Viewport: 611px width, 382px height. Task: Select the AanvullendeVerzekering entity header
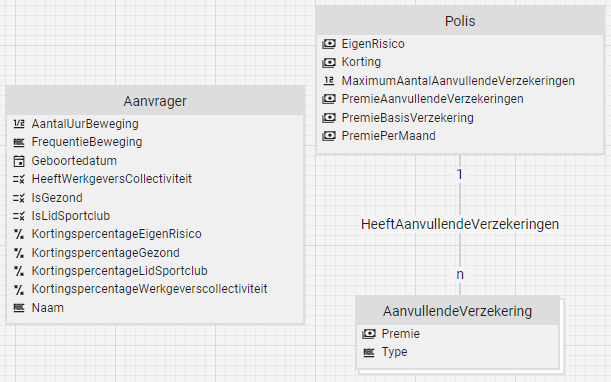click(457, 311)
